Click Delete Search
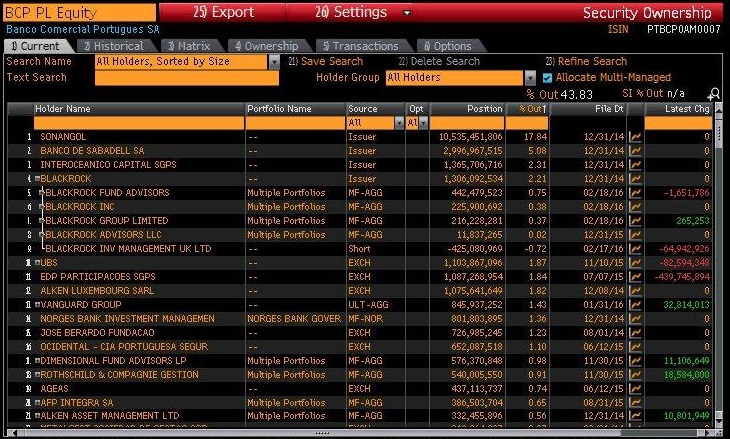This screenshot has width=730, height=439. 439,61
